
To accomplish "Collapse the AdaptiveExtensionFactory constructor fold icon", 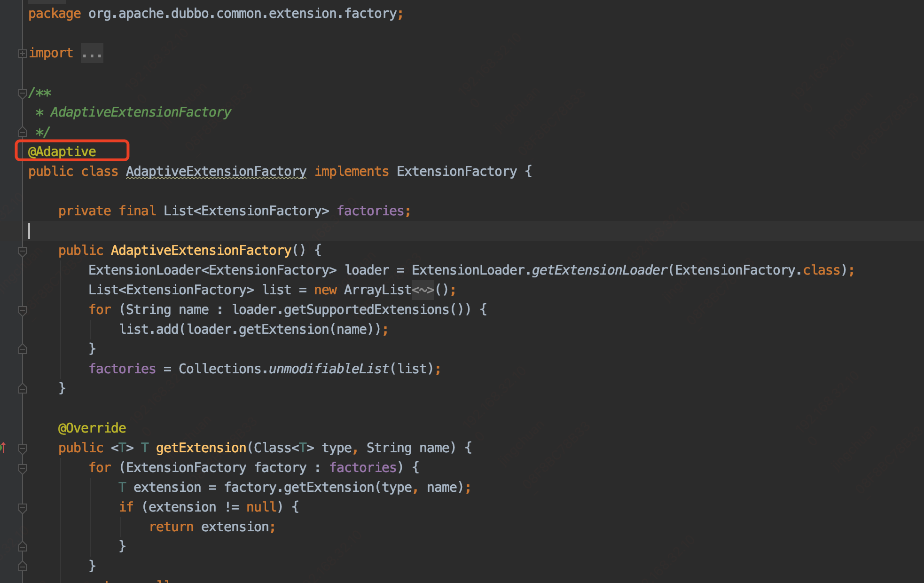I will 22,251.
